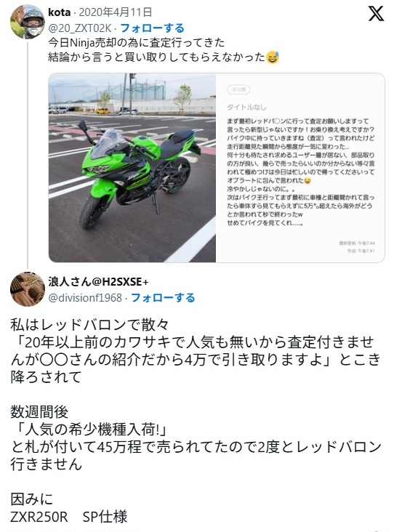Screen dimensions: 394x532
Task: Click the 未分類 tag in memo image
Action: (238, 89)
